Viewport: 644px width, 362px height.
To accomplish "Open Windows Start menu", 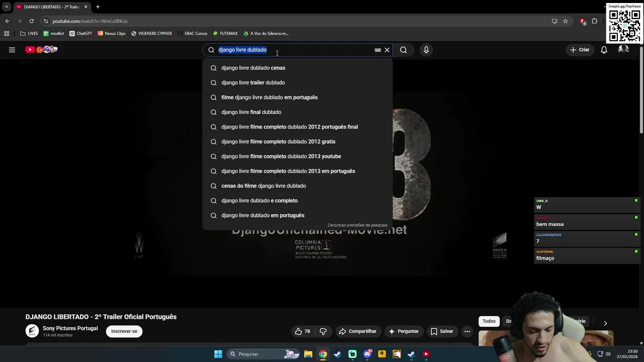I will [x=218, y=354].
